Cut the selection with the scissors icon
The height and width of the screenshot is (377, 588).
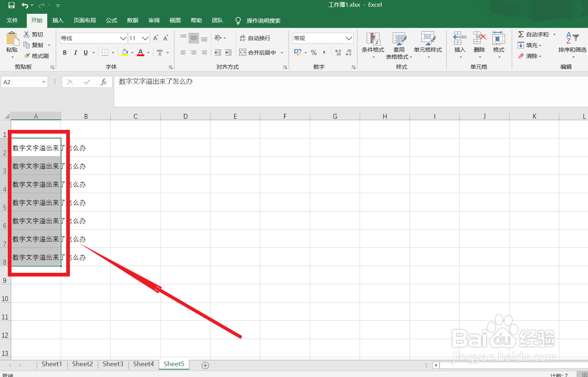pyautogui.click(x=26, y=34)
